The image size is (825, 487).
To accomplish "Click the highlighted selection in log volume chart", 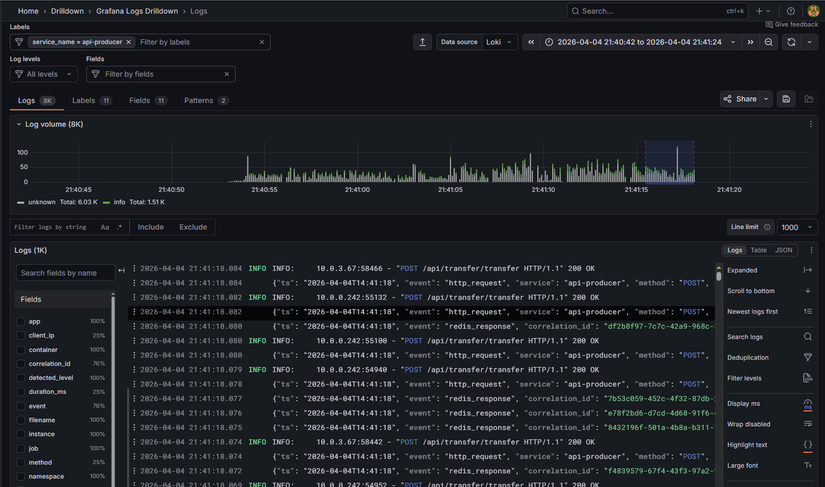I will (669, 162).
